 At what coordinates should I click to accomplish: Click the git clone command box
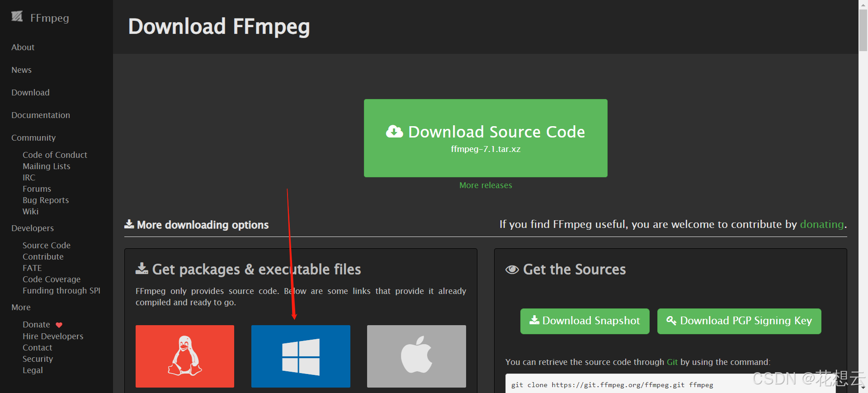click(670, 384)
